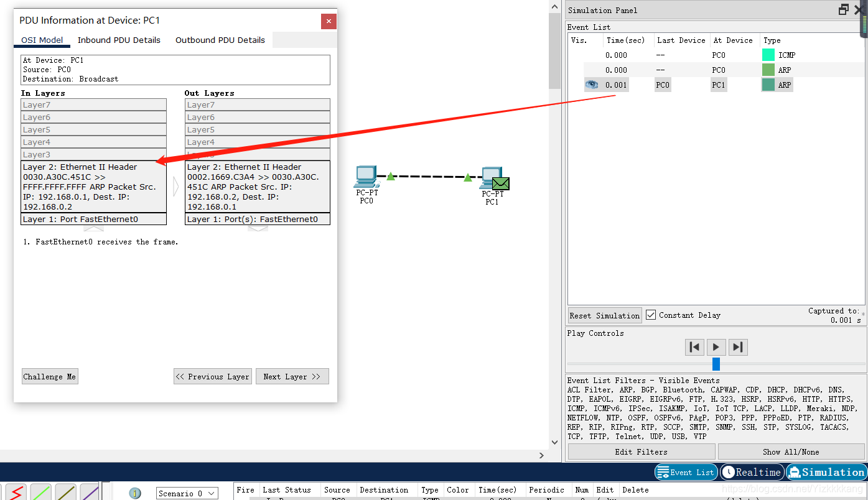Click the Periodic column header
This screenshot has height=500, width=868.
[547, 489]
